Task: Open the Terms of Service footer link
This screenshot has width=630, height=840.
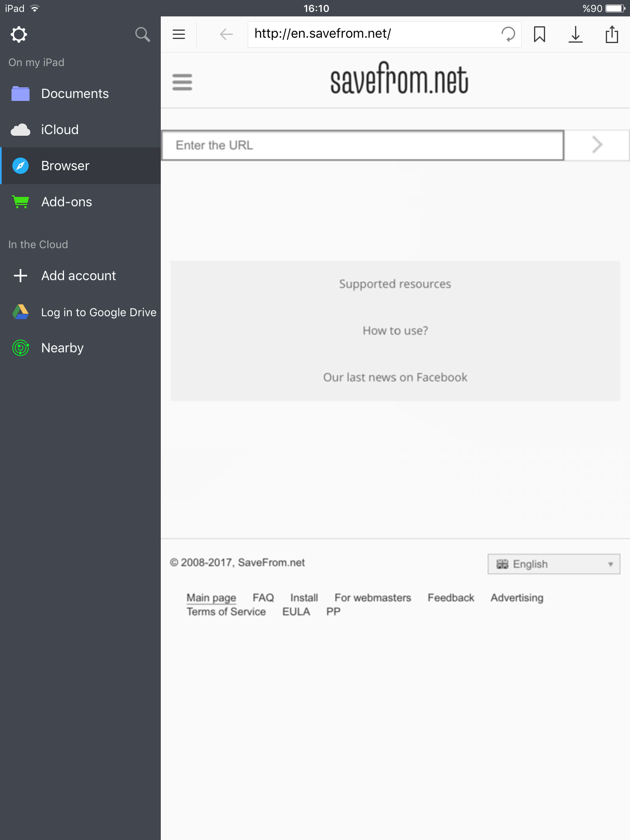Action: click(x=226, y=612)
